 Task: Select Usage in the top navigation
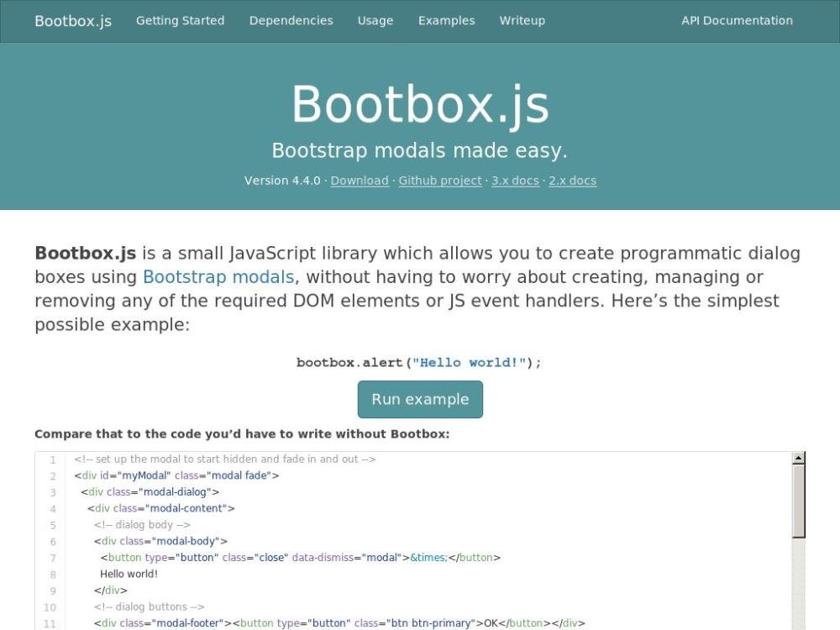[x=375, y=21]
